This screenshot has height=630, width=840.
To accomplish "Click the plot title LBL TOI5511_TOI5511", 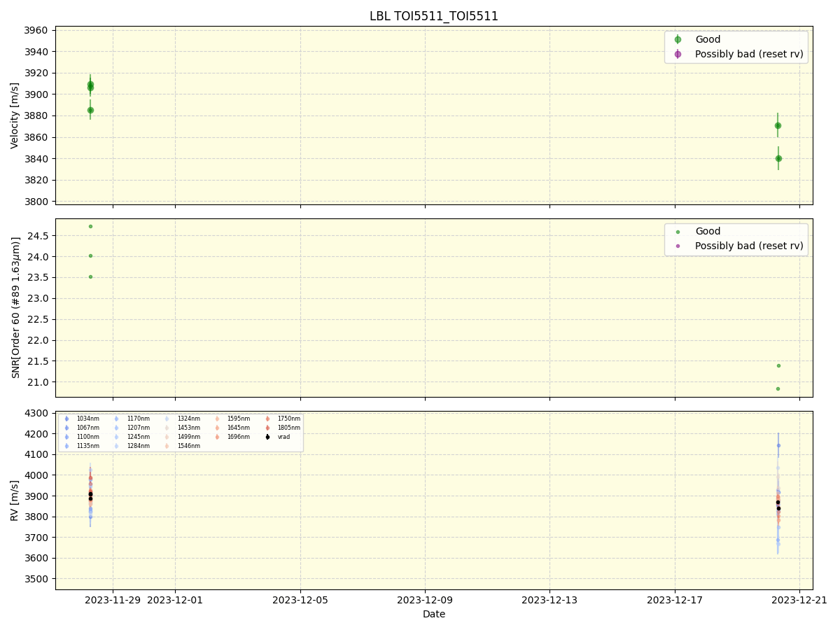I will pos(434,16).
